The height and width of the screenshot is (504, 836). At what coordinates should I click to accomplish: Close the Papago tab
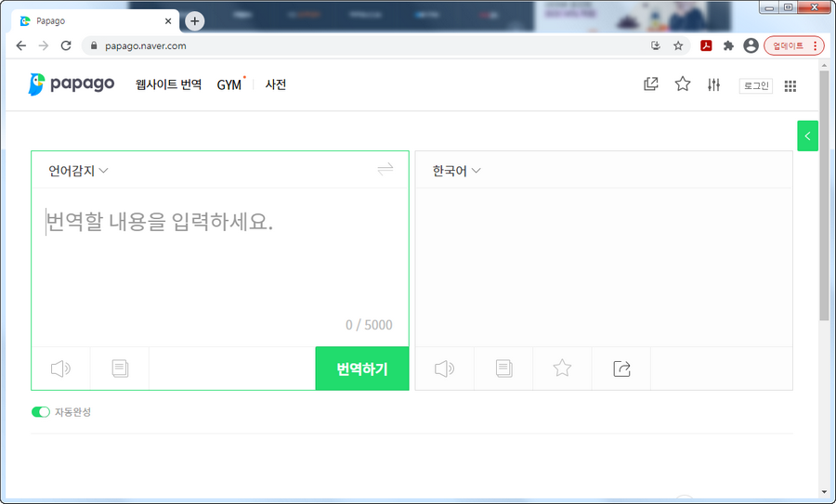[168, 21]
